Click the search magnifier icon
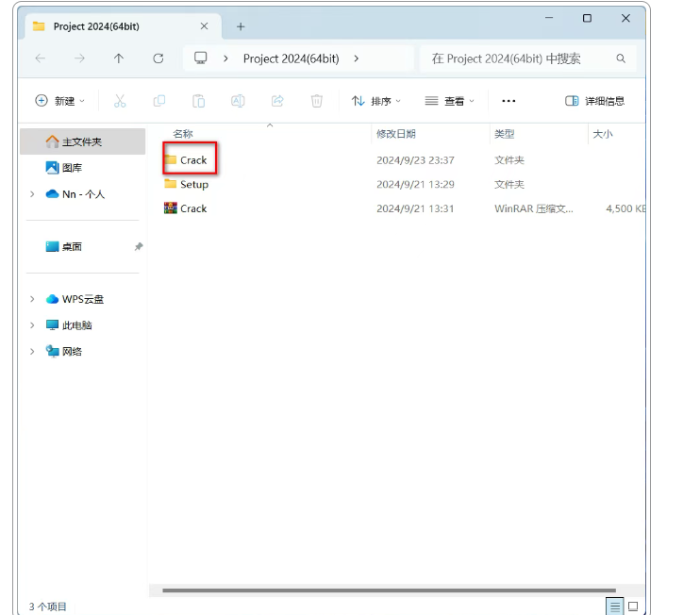Viewport: 700px width, 615px height. [621, 58]
